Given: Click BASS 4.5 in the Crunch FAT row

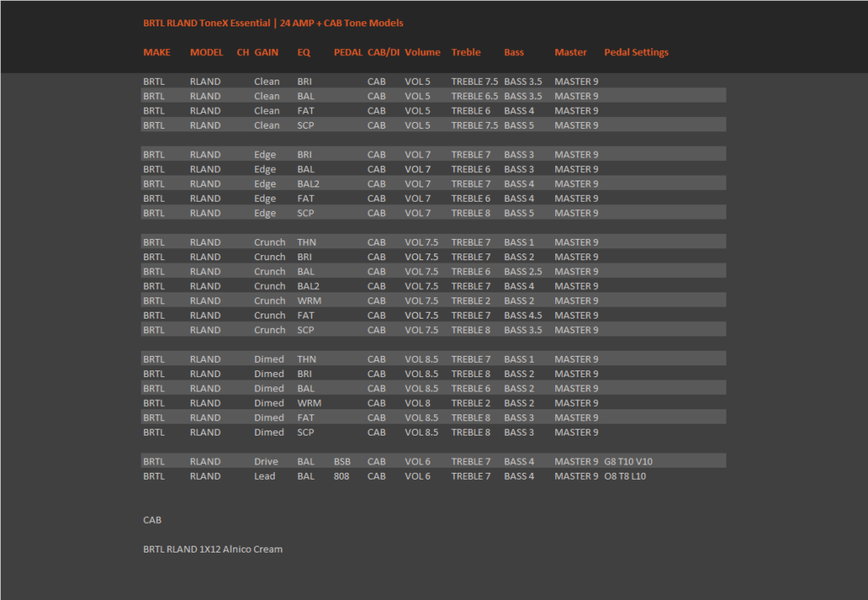Looking at the screenshot, I should coord(522,315).
